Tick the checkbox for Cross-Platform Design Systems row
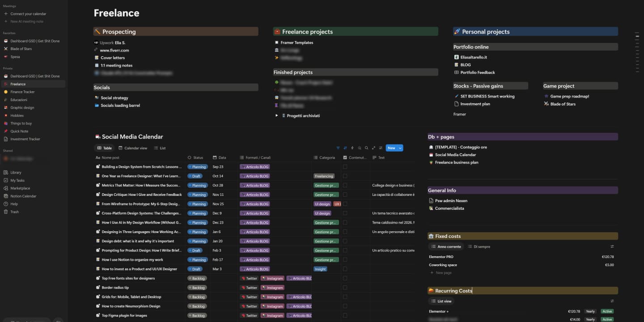This screenshot has height=322, width=644. (345, 213)
